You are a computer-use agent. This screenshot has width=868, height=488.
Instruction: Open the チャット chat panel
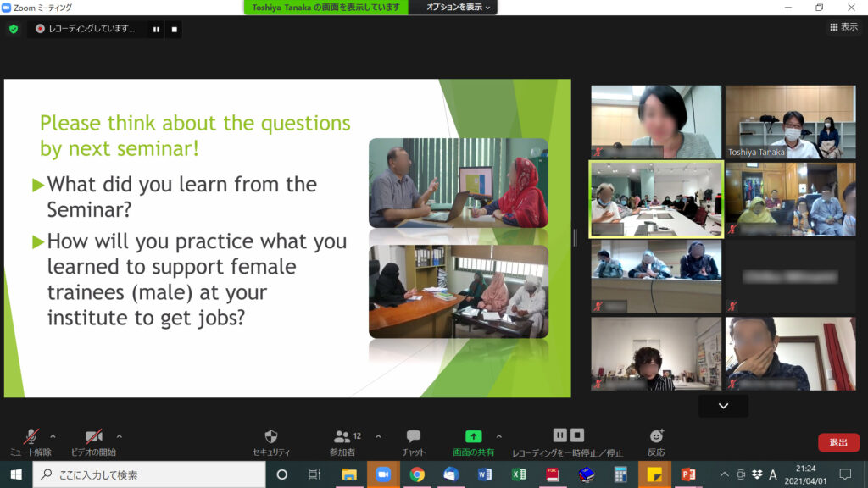click(x=413, y=438)
